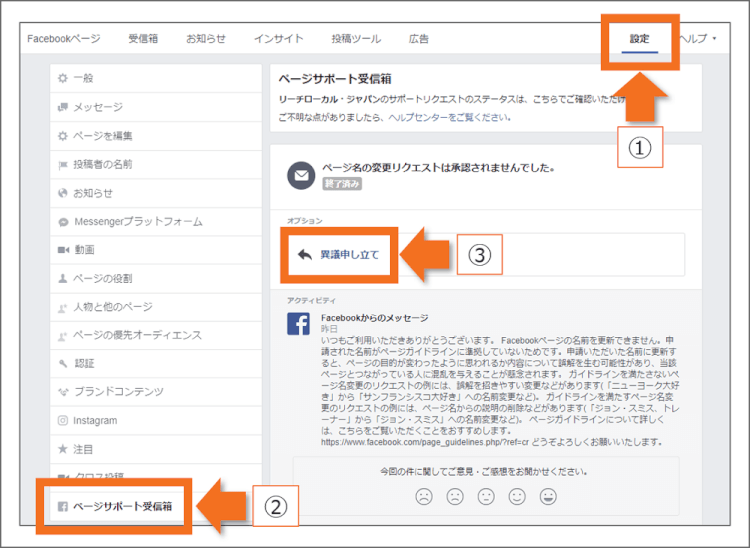Select 人物と他のページ in the sidebar
The width and height of the screenshot is (750, 548).
[x=156, y=307]
